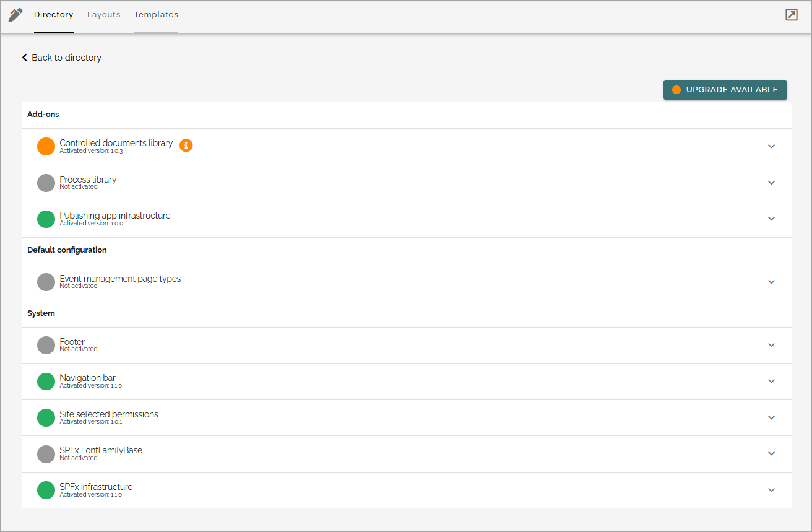
Task: Click the grey status circle for Footer
Action: pos(46,345)
